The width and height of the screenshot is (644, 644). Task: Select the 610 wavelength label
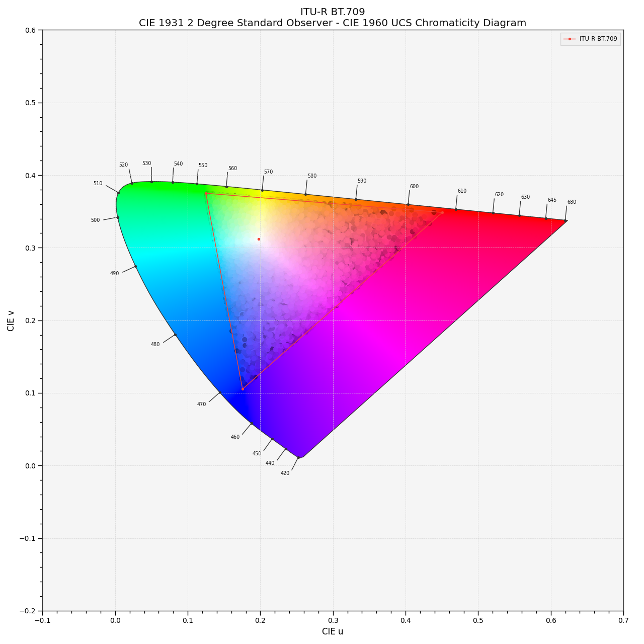point(462,191)
